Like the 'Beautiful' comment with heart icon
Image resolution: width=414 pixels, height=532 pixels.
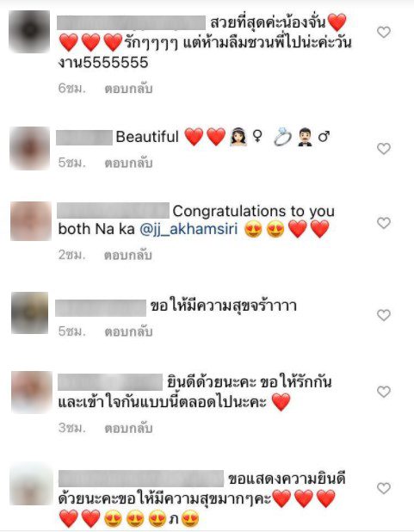[x=384, y=149]
